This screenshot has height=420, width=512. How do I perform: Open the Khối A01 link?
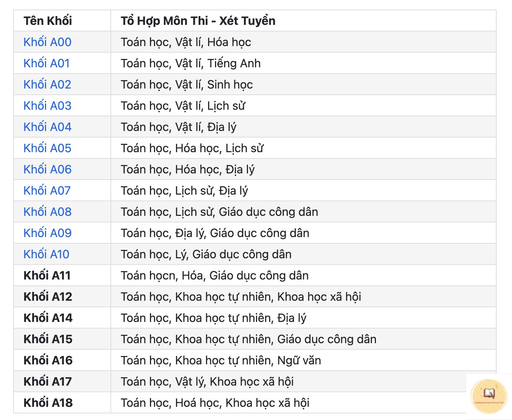pos(47,63)
